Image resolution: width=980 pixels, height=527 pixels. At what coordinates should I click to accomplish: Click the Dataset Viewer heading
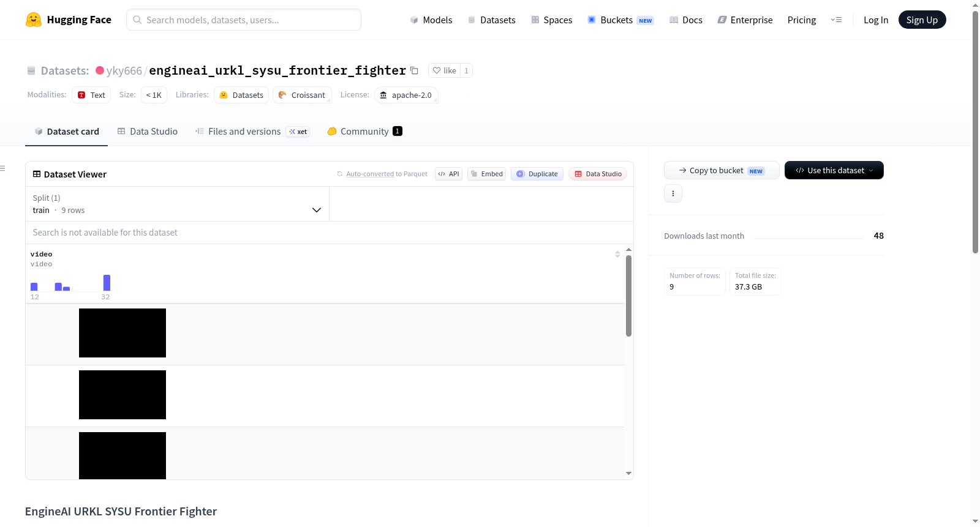75,174
